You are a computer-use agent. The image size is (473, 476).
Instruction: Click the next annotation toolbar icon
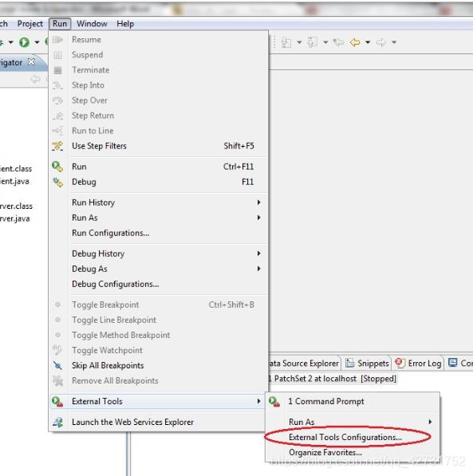[286, 42]
